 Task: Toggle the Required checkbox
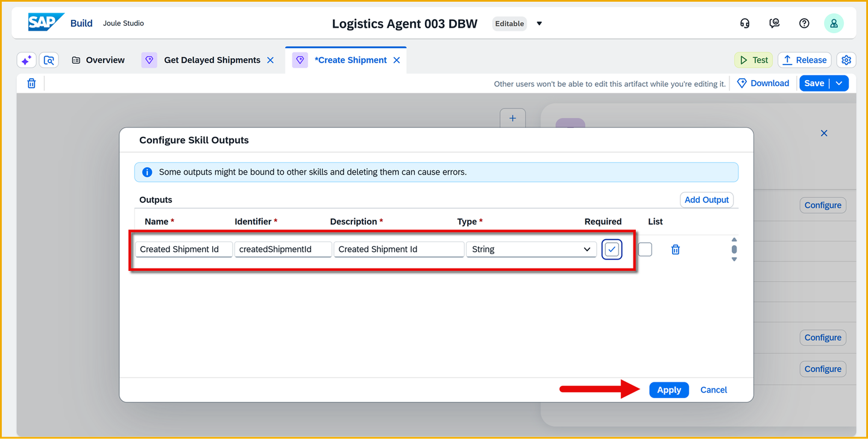pyautogui.click(x=612, y=249)
